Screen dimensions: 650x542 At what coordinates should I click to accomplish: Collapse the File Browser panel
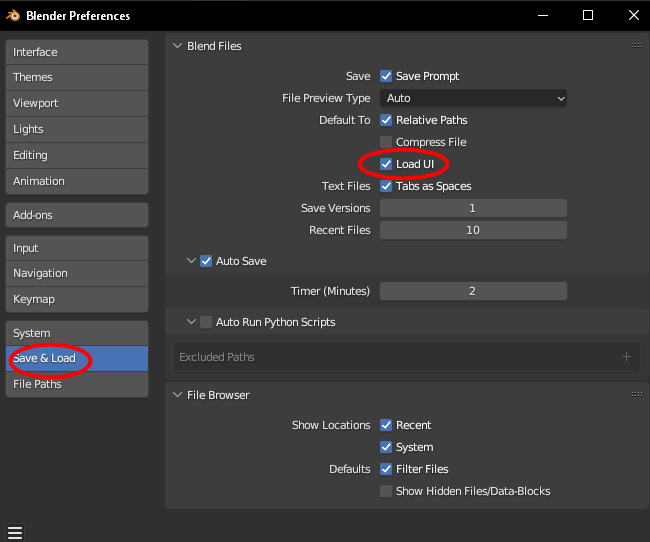click(177, 395)
